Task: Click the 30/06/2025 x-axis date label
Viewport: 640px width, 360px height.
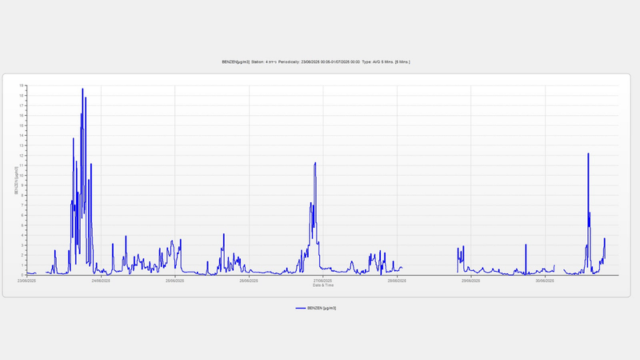Action: (x=545, y=281)
